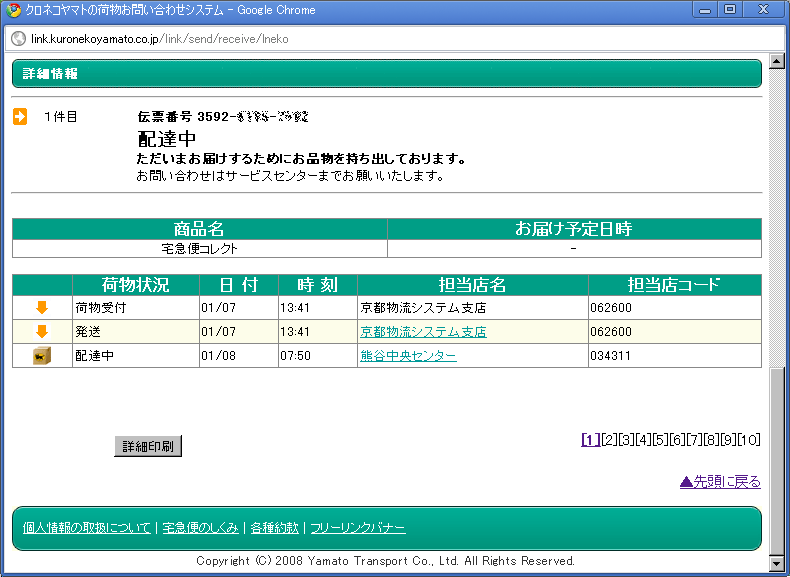Image resolution: width=790 pixels, height=577 pixels.
Task: Go to page [4] of results
Action: 643,440
